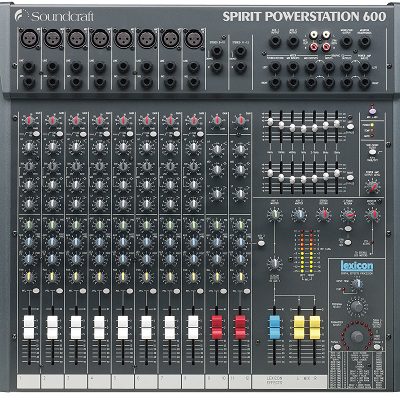This screenshot has width=400, height=400.
Task: Turn the knob inside the red LED ring
Action: point(357,336)
